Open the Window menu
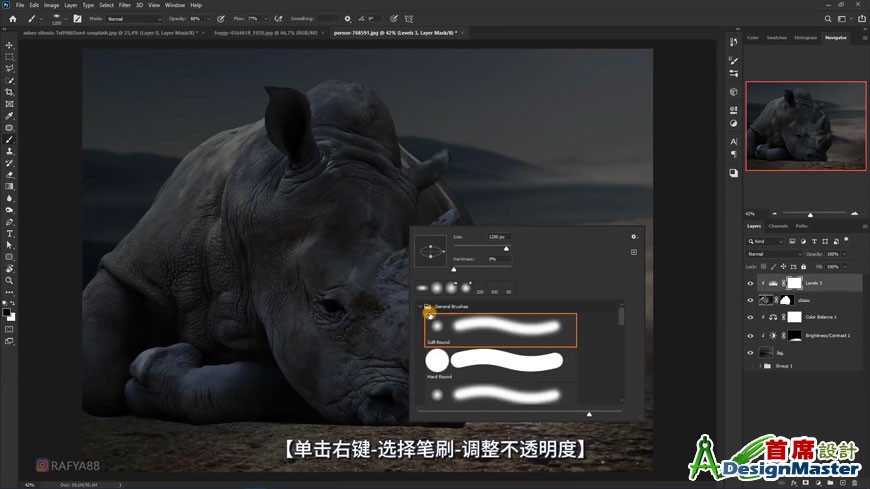 pos(175,5)
